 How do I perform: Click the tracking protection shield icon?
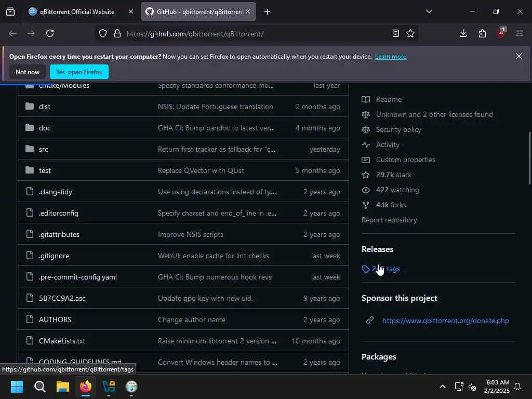103,33
